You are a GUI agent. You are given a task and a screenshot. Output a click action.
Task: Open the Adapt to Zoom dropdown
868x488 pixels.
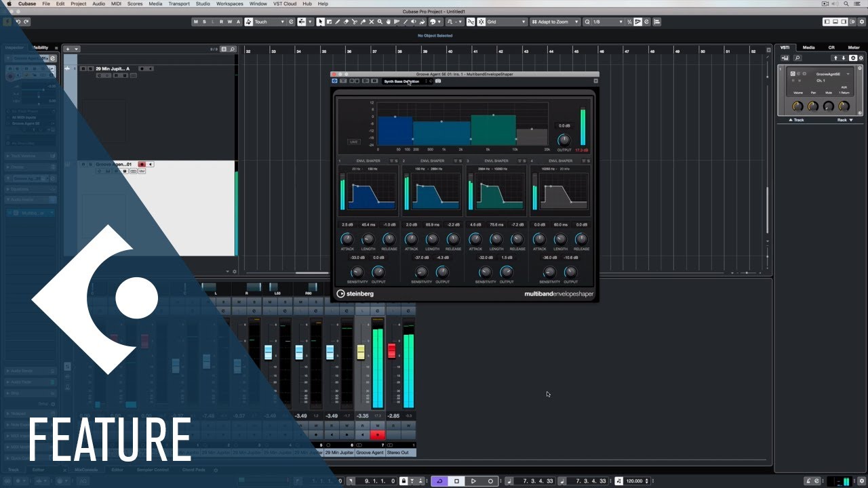pyautogui.click(x=555, y=22)
